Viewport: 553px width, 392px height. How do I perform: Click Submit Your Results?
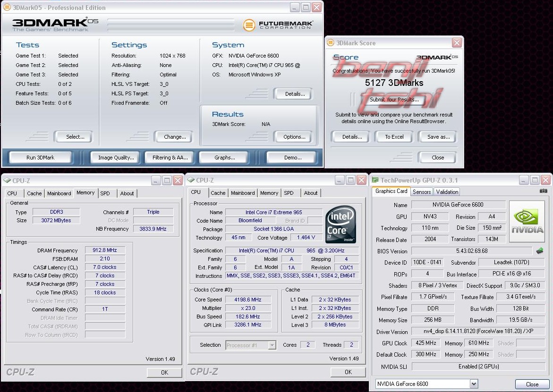pyautogui.click(x=394, y=100)
